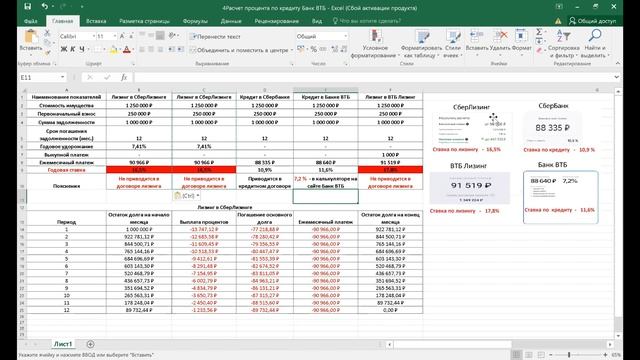This screenshot has height=360, width=640.
Task: Open the Font dialog launcher
Action: [133, 64]
